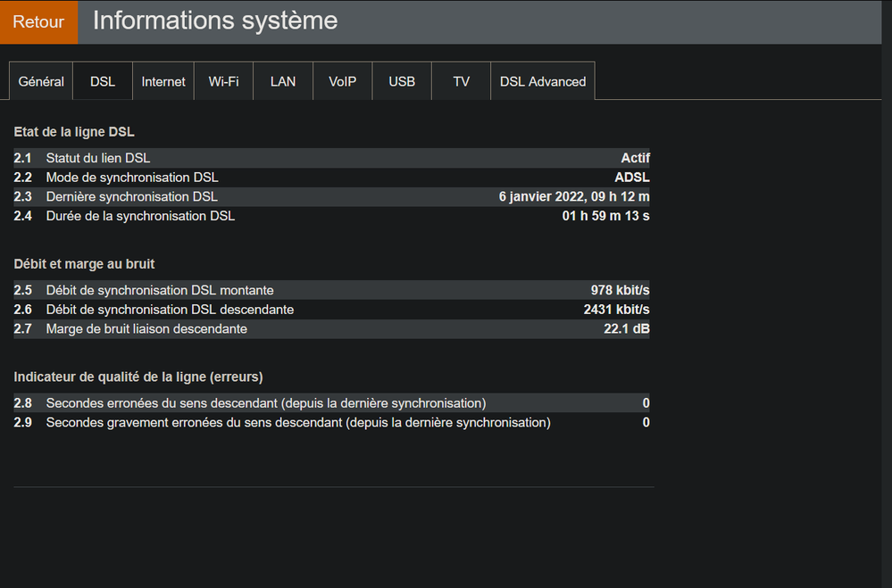892x588 pixels.
Task: Open the Internet tab
Action: pyautogui.click(x=163, y=81)
